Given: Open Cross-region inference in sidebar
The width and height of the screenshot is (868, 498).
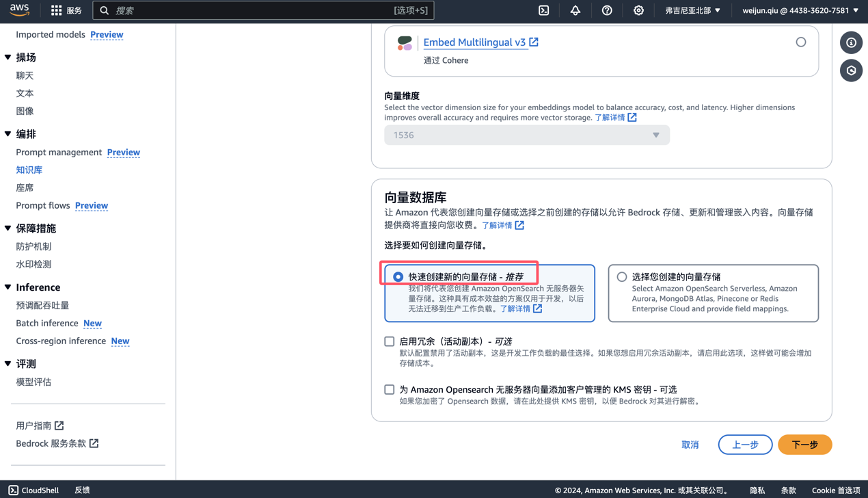Looking at the screenshot, I should [61, 341].
